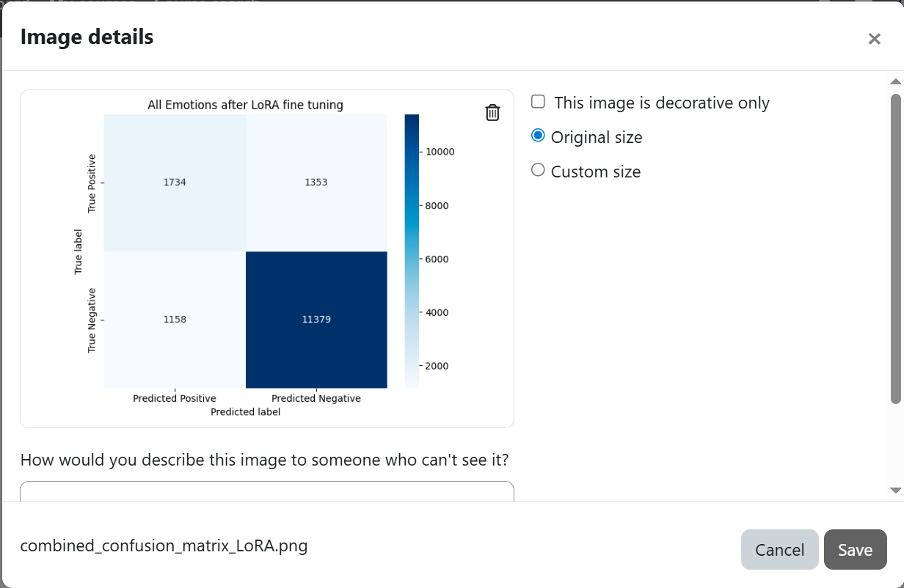Click the scrollbar down arrow

[x=895, y=490]
